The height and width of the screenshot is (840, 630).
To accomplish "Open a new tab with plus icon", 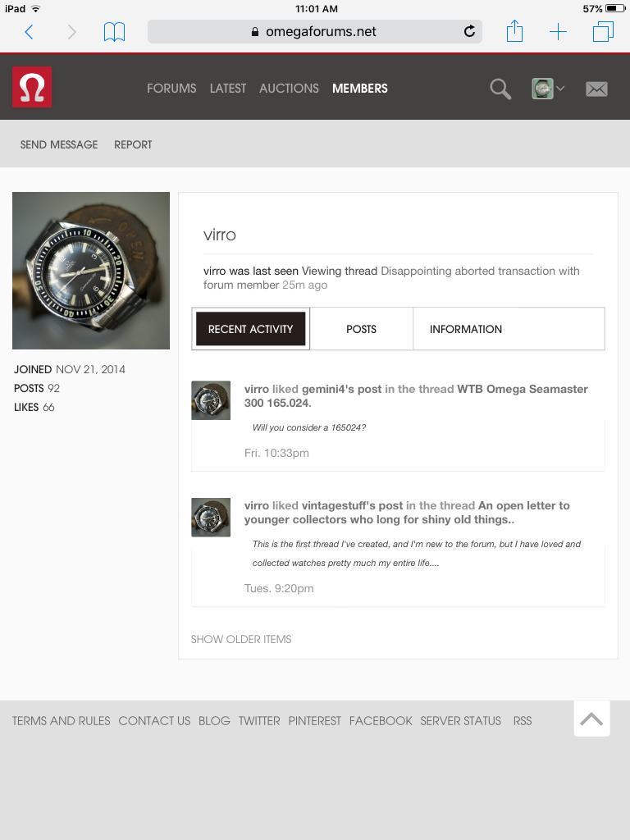I will point(558,32).
